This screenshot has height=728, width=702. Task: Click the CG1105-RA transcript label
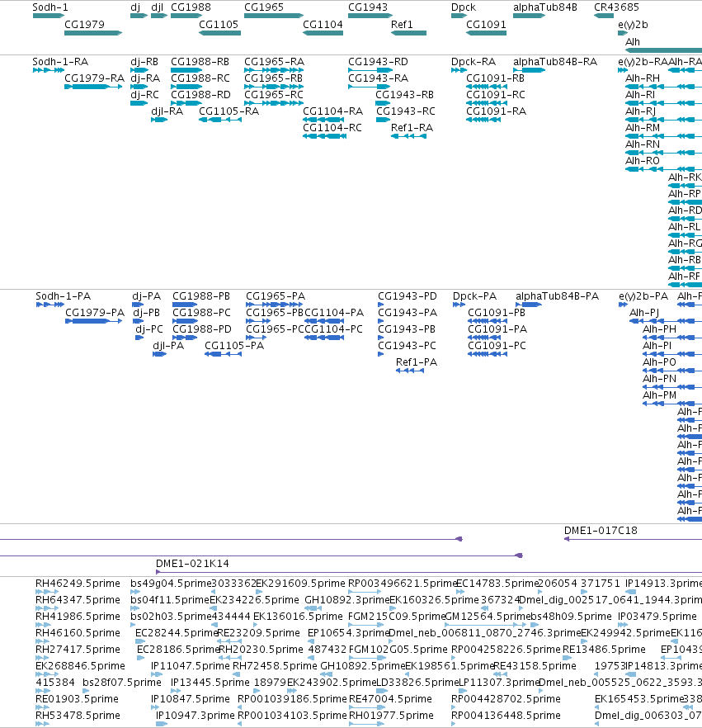tap(229, 111)
